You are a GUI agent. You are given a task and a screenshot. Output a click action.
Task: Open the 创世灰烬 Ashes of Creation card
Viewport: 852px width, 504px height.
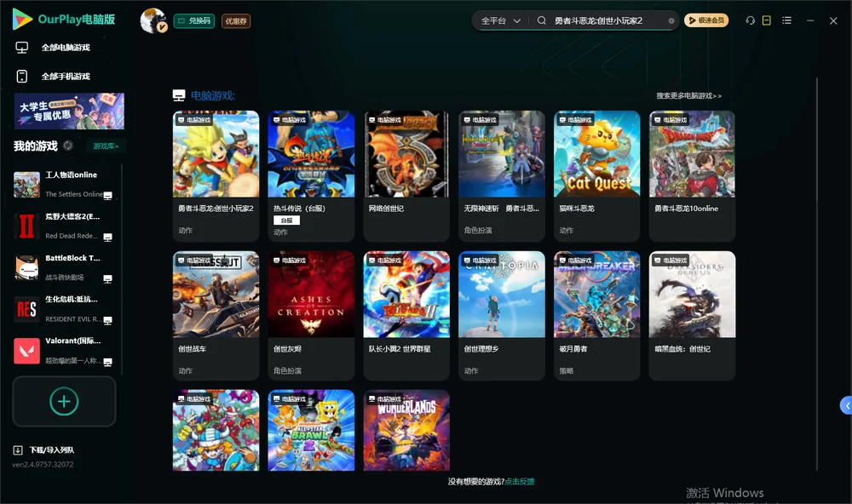tap(311, 316)
